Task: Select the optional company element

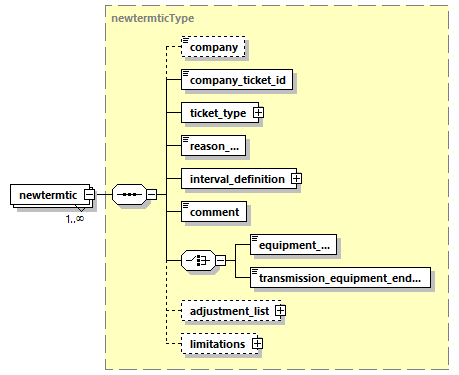Action: point(213,47)
